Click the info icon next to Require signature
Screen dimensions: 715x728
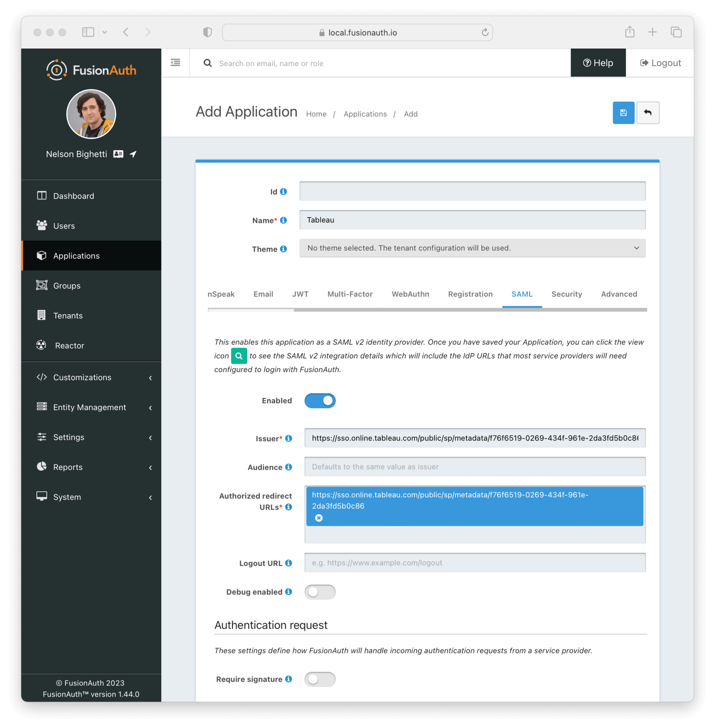(289, 679)
